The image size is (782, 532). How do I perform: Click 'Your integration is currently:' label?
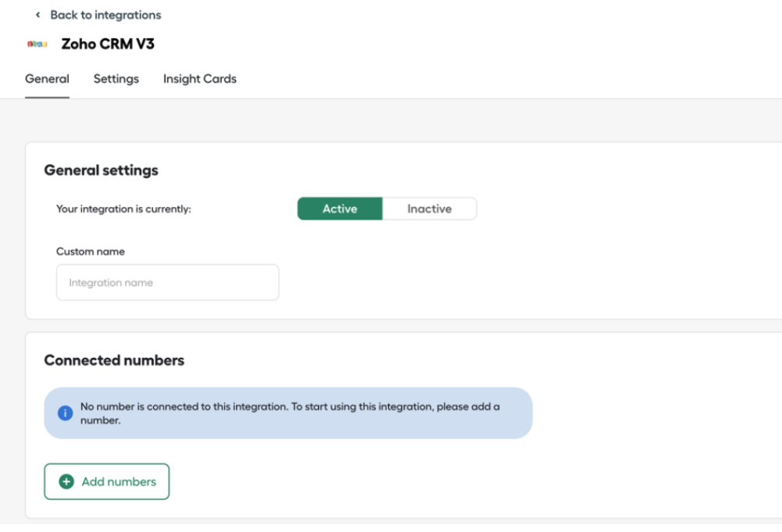[123, 209]
